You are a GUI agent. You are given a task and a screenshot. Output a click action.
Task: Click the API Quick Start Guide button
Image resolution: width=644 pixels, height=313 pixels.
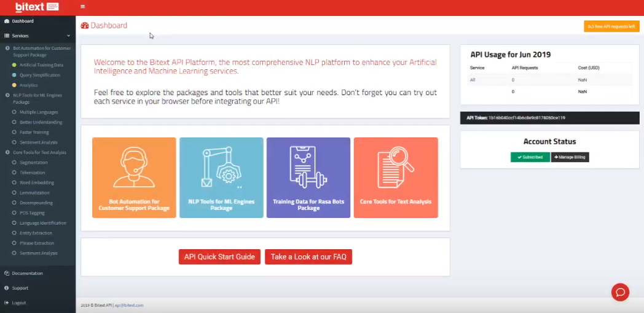pos(219,257)
